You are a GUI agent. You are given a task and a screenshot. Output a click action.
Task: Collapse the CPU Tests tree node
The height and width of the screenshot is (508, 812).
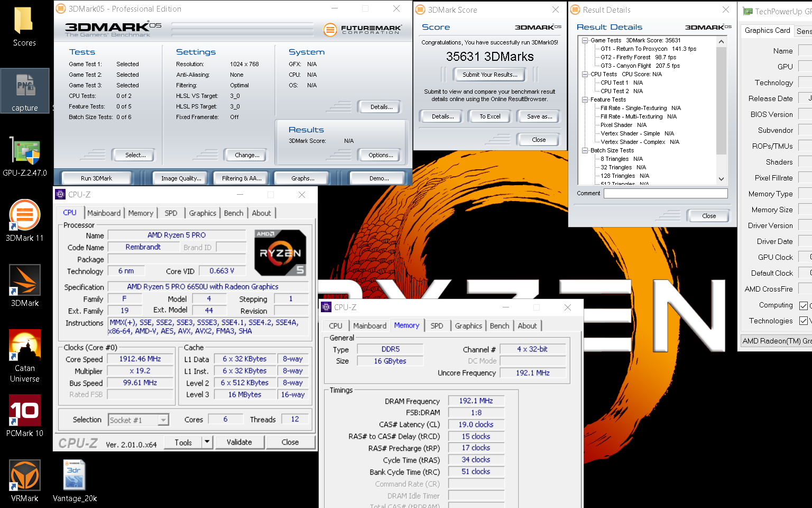585,74
